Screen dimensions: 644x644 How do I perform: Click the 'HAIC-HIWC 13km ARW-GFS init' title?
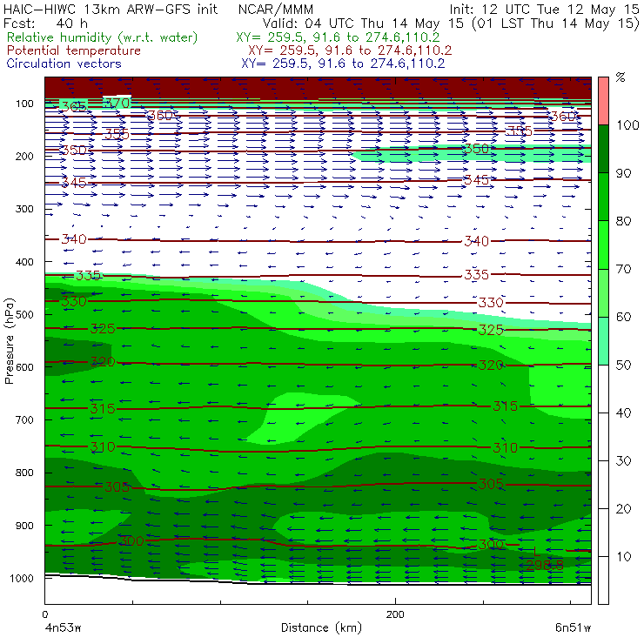point(110,9)
